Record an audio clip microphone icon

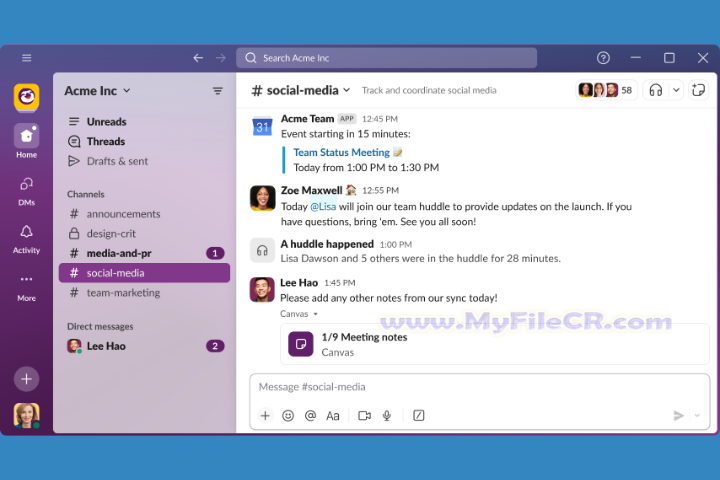coord(387,416)
